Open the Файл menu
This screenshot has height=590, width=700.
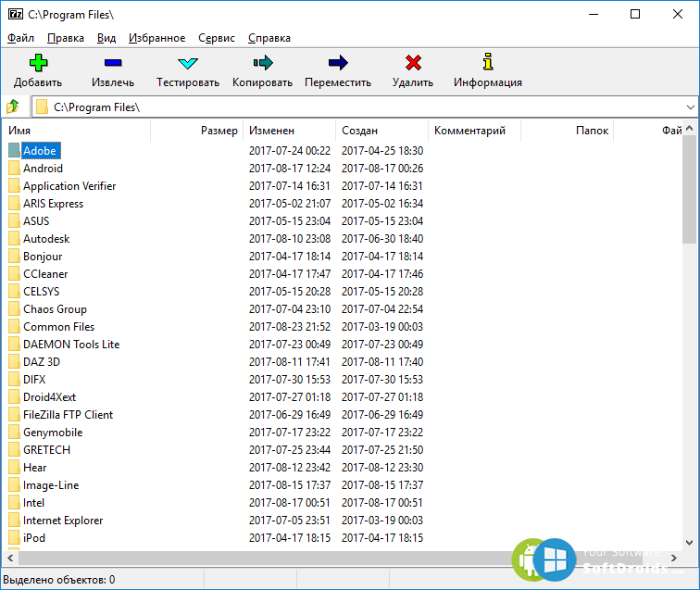click(x=20, y=38)
